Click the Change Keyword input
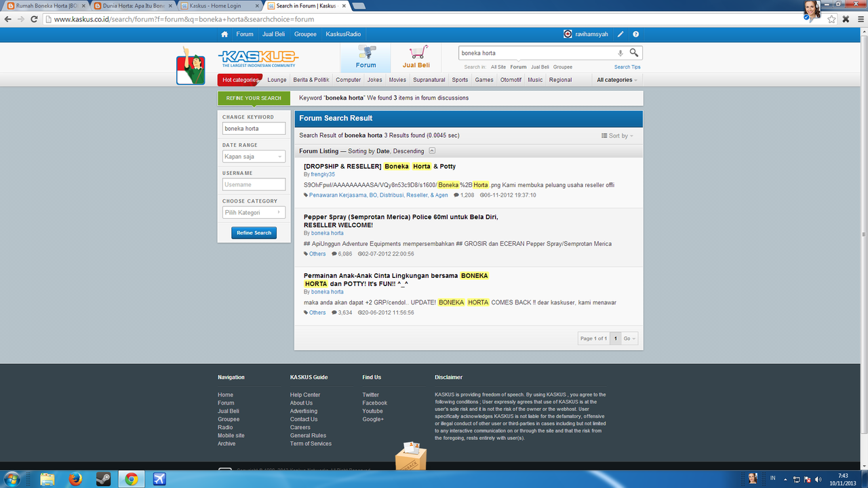The image size is (868, 488). tap(254, 128)
